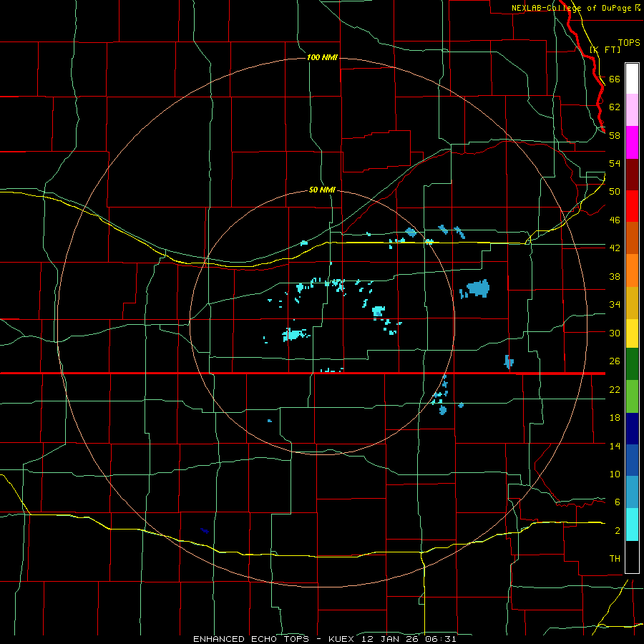Click the "[K FT]" units label

(605, 49)
